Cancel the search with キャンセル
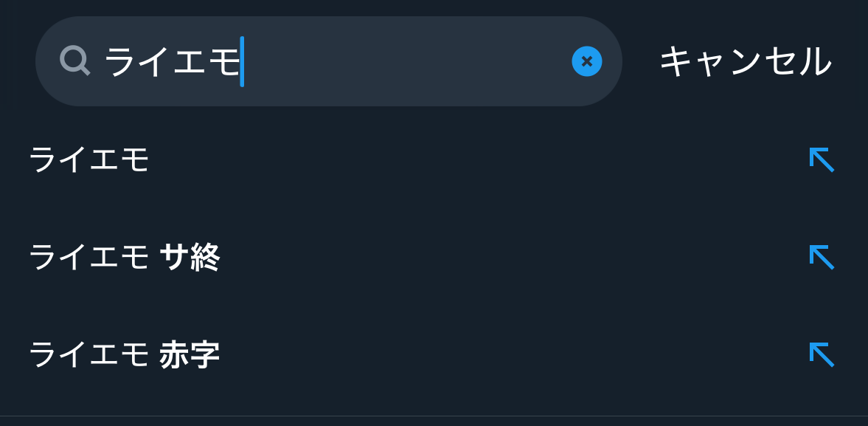This screenshot has height=426, width=868. click(x=746, y=61)
